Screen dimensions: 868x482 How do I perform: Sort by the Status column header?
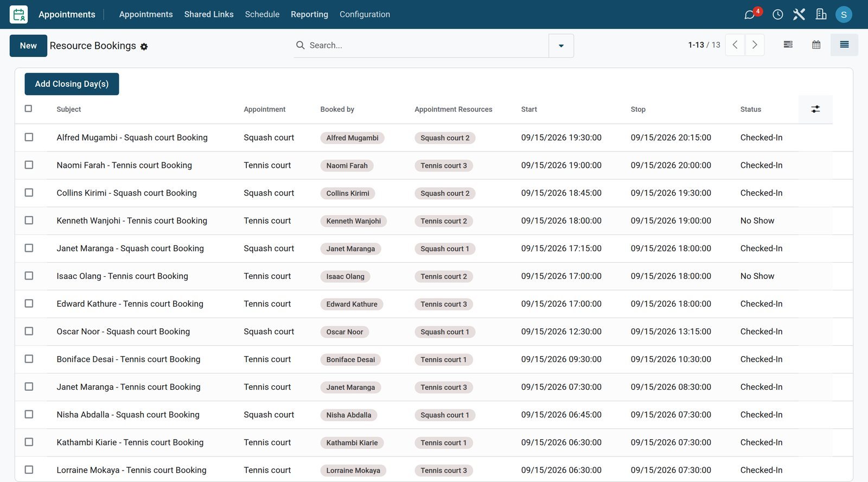[750, 109]
